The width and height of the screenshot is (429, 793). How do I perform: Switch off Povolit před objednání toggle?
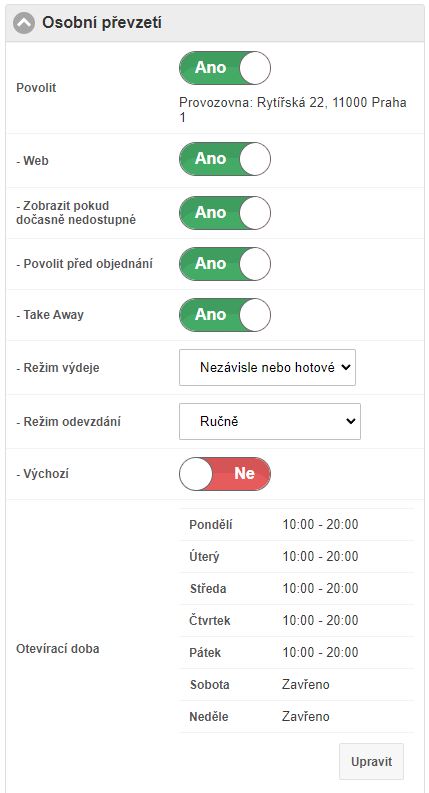click(225, 264)
